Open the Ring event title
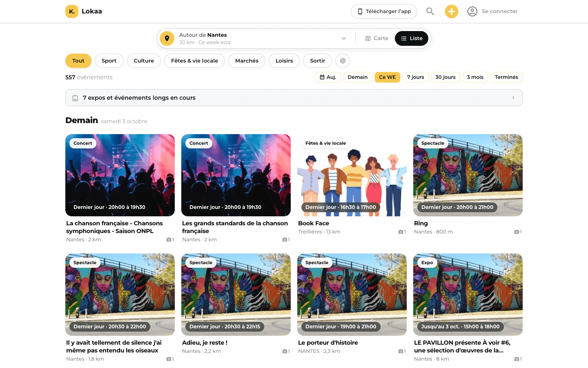 [421, 223]
